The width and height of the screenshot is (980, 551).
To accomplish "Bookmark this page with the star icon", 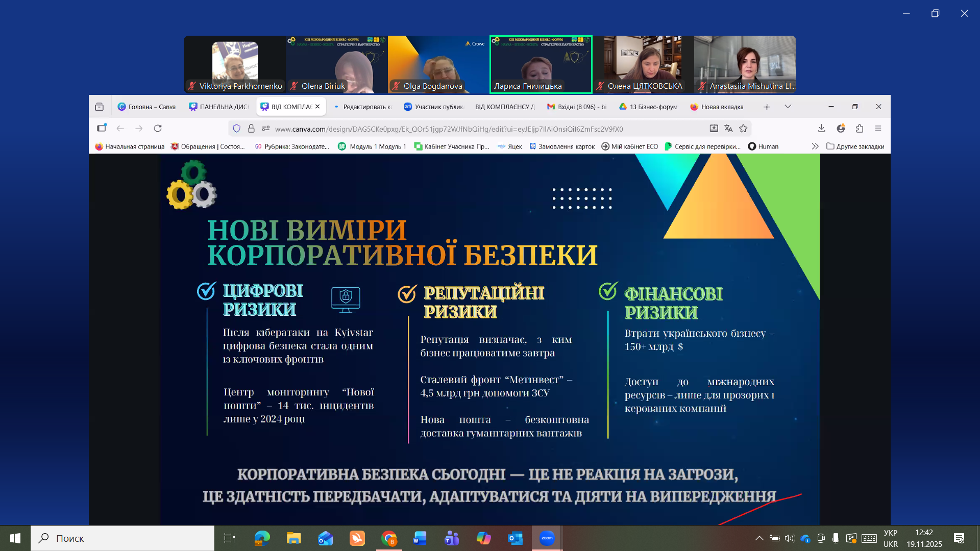I will coord(743,129).
